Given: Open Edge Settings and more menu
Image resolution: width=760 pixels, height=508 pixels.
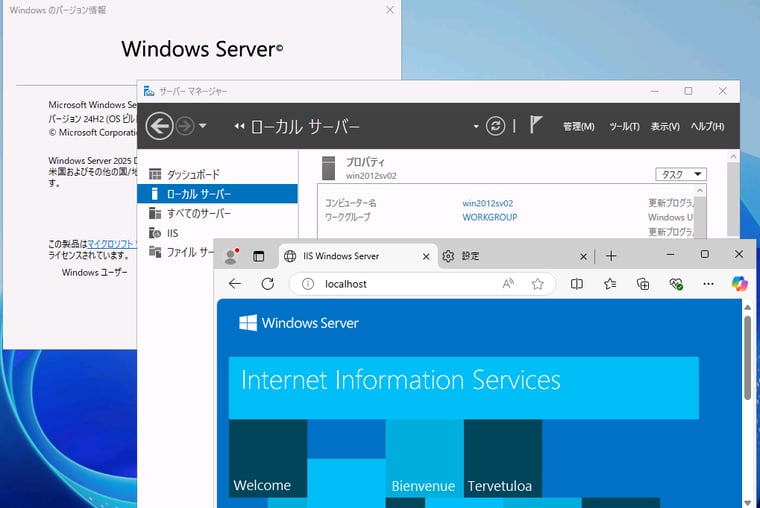Looking at the screenshot, I should [708, 284].
